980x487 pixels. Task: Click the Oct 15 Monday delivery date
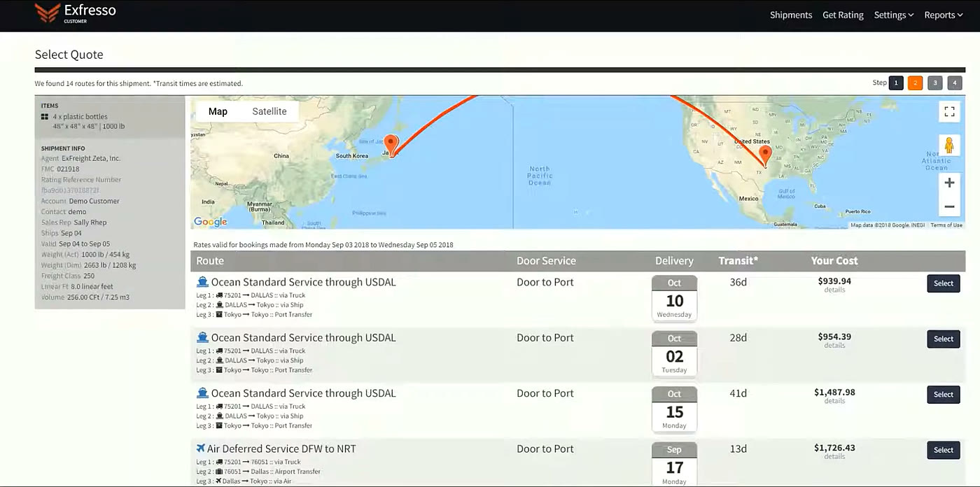(674, 409)
